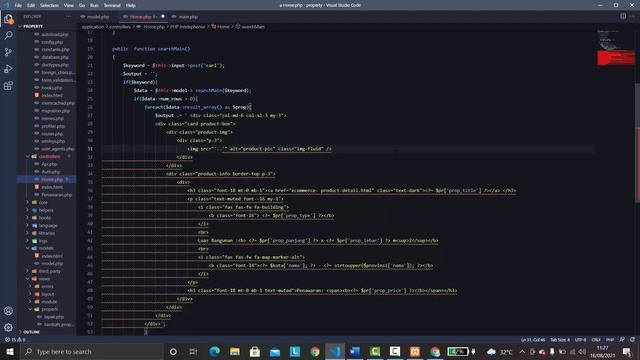Click the clock and date on taskbar
Image resolution: width=640 pixels, height=360 pixels.
coord(602,351)
